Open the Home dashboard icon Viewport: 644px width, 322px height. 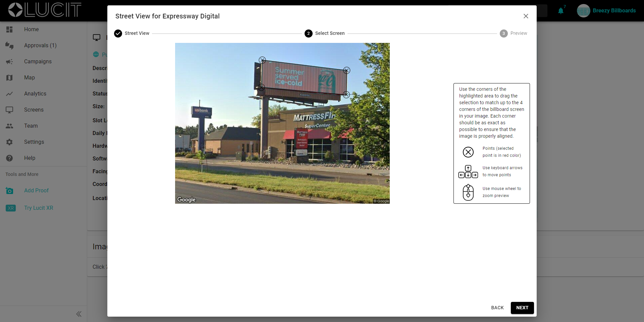tap(9, 29)
